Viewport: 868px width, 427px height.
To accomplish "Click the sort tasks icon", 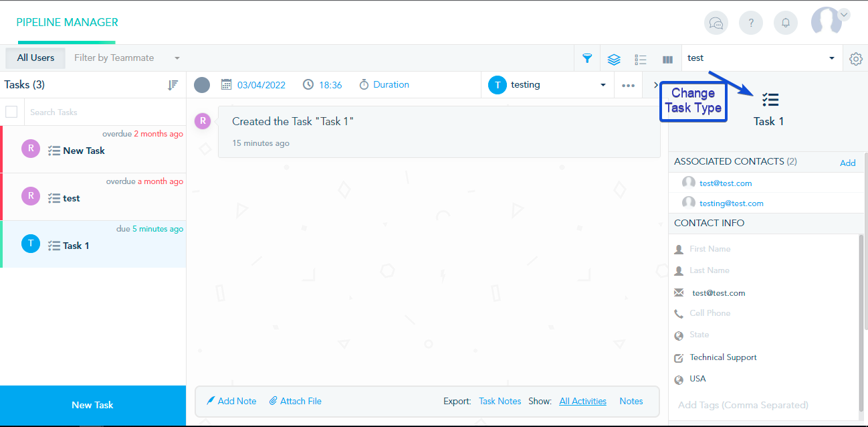I will point(173,84).
